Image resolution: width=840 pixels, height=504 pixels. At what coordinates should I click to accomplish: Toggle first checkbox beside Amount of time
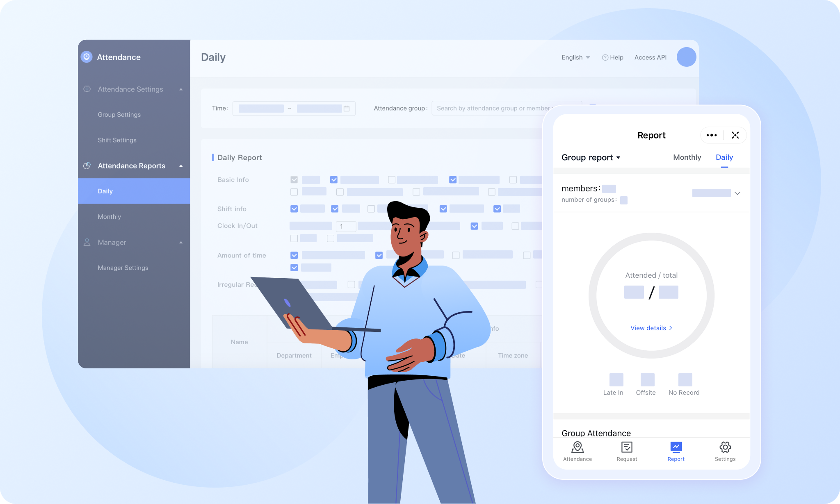[x=294, y=255]
